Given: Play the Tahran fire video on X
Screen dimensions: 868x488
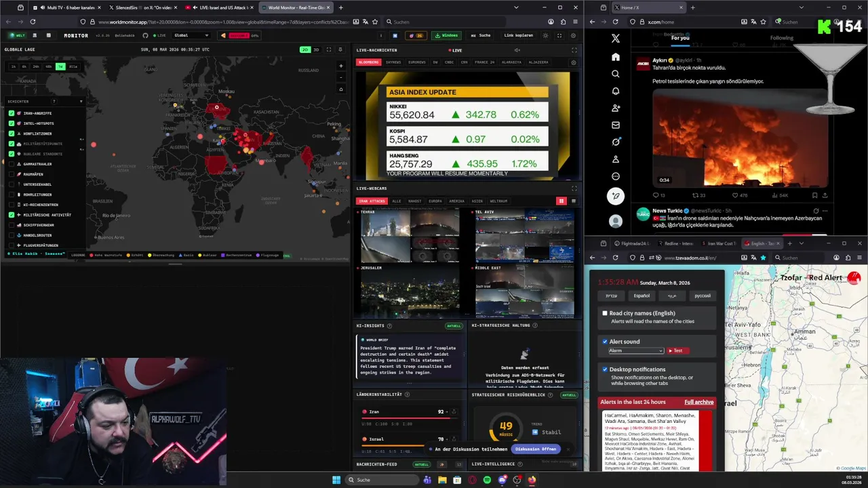Looking at the screenshot, I should 740,139.
